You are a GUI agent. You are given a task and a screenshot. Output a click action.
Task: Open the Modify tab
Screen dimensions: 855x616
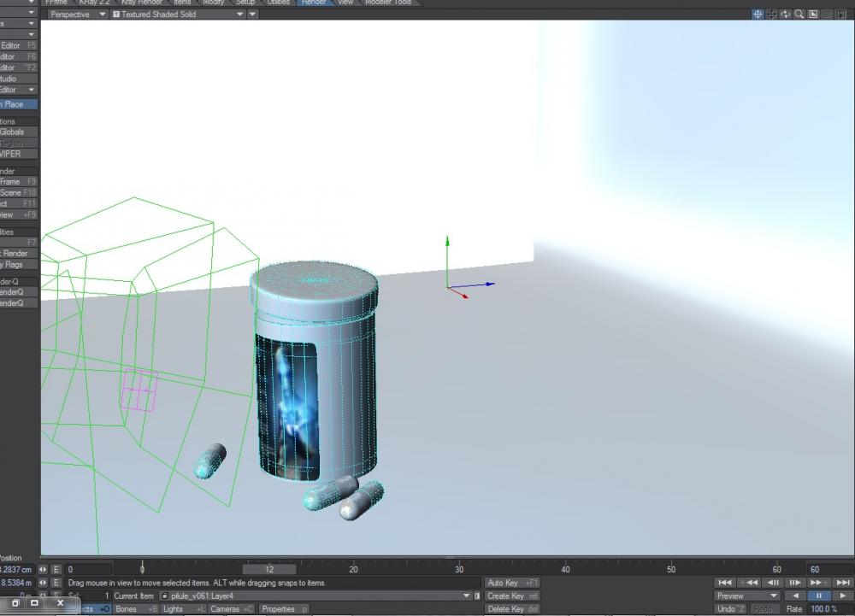pos(213,3)
